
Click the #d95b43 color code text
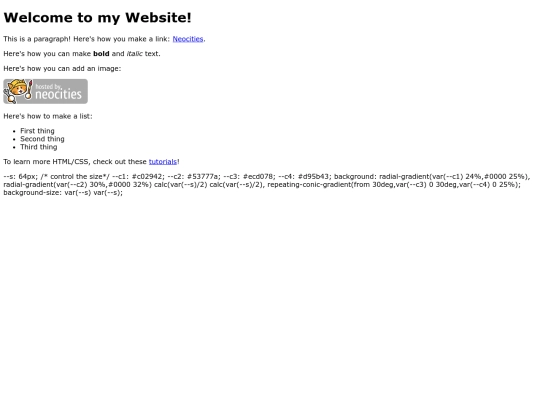(x=313, y=177)
